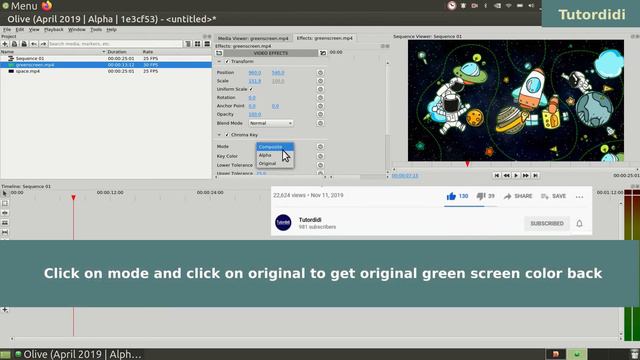Select the second tool below pointer in timeline
640x360 pixels.
pos(5,203)
